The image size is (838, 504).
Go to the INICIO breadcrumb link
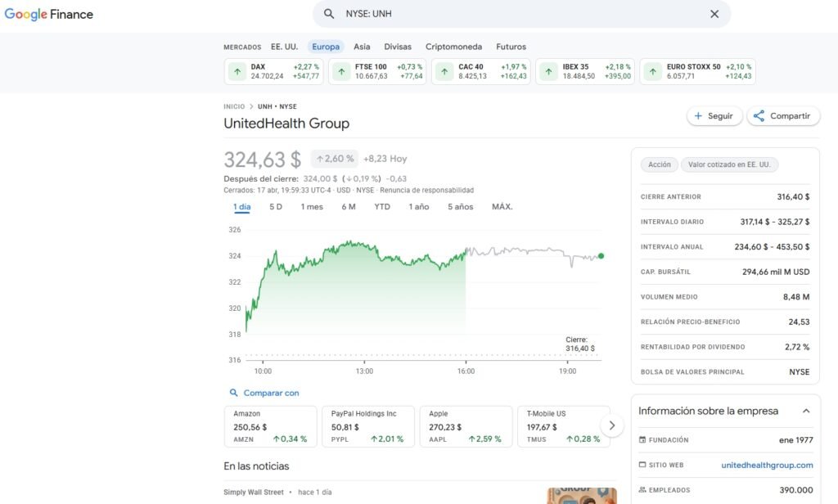tap(234, 106)
